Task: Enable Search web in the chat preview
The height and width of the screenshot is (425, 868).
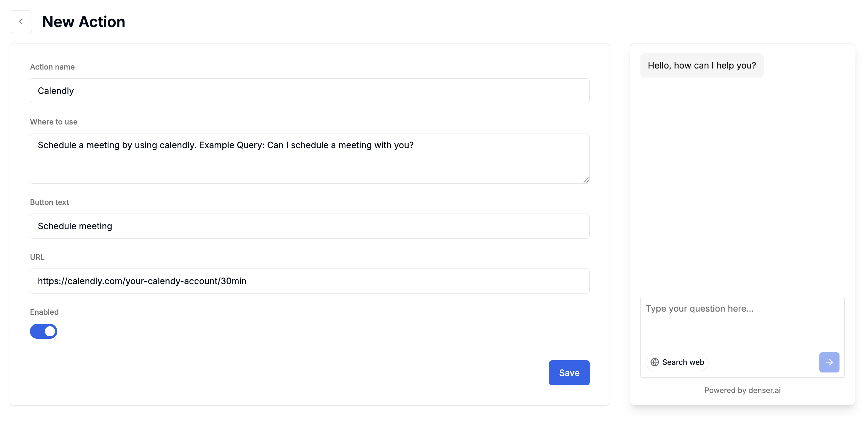Action: coord(677,362)
